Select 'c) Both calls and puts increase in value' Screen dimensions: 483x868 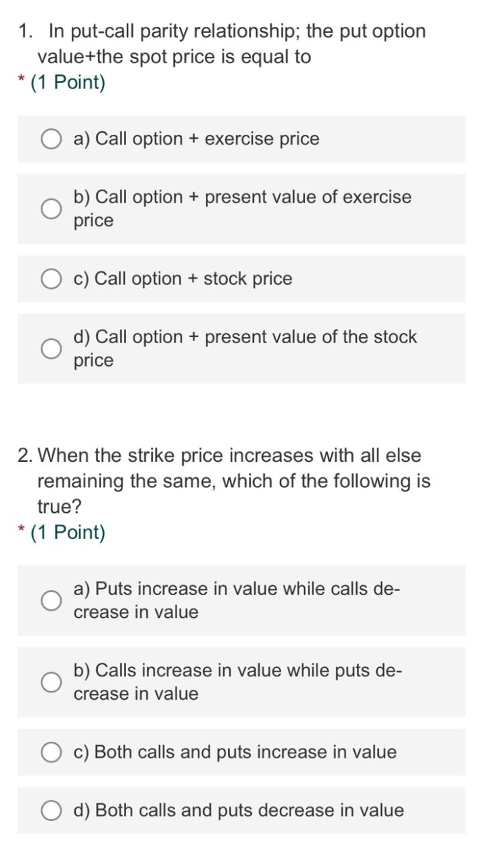tap(51, 752)
